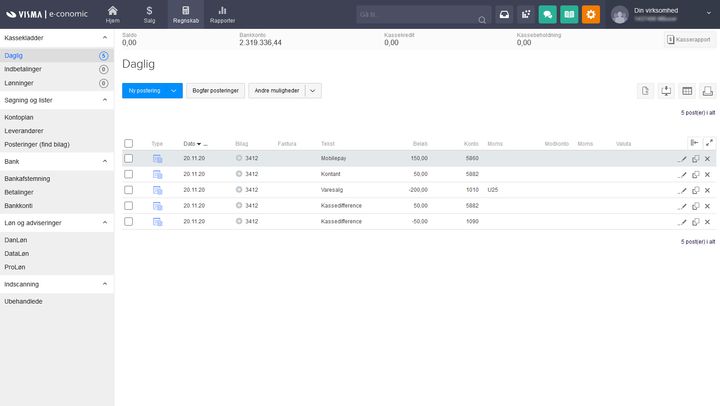This screenshot has width=720, height=406.
Task: Open settings via the orange gear icon
Action: [591, 14]
